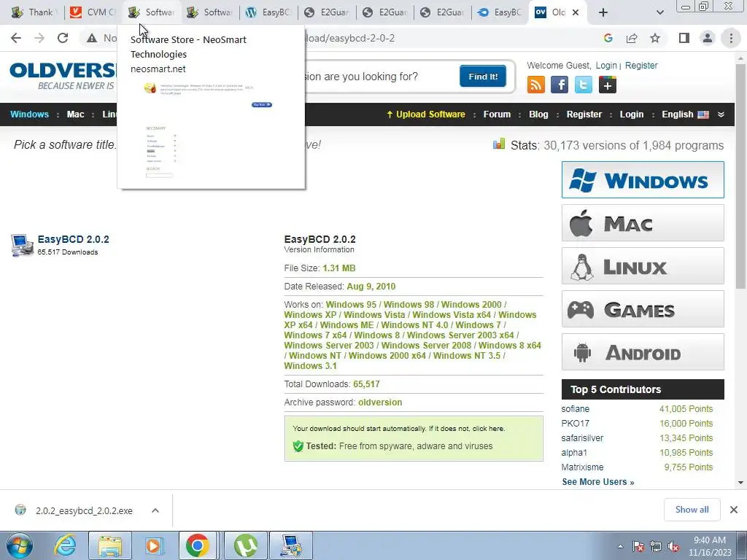Click the OldVersion site logo
This screenshot has height=560, width=747.
62,75
